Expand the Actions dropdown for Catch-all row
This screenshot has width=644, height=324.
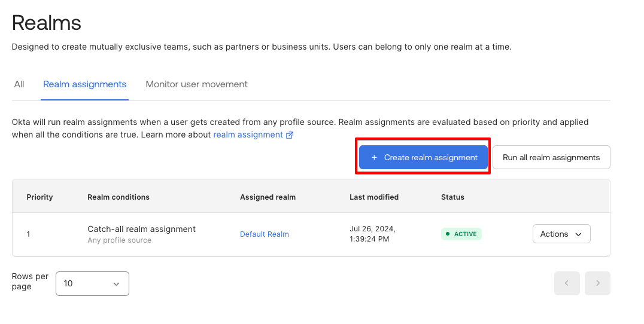pyautogui.click(x=561, y=234)
